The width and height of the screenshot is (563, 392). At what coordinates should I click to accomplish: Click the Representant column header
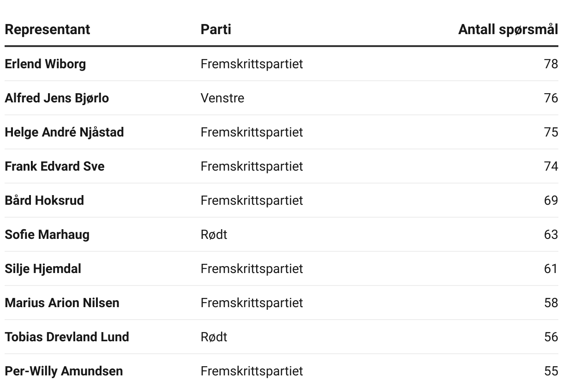pyautogui.click(x=47, y=30)
